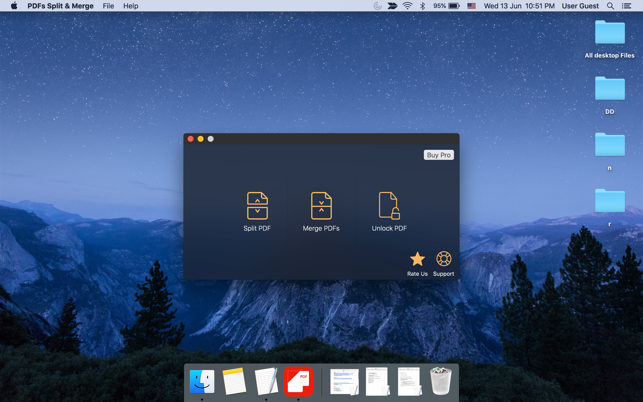Click the Buy Pro button
643x402 pixels.
439,155
